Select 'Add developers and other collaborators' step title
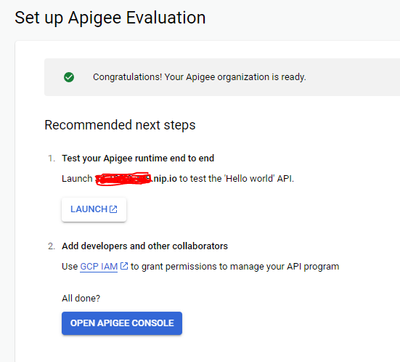This screenshot has height=362, width=400. click(145, 246)
